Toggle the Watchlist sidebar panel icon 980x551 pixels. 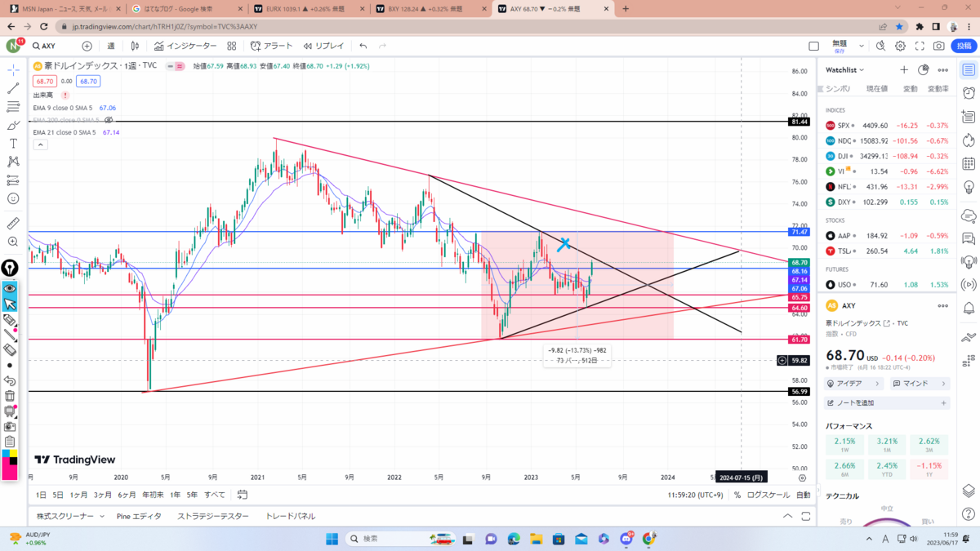969,70
